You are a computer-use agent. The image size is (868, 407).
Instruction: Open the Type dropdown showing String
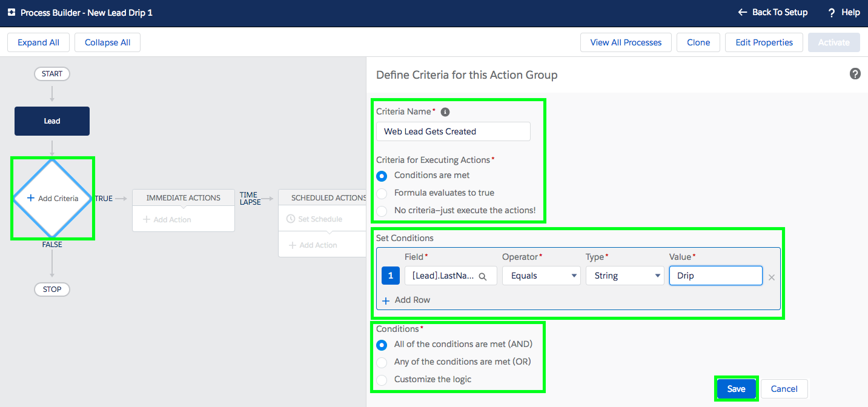coord(625,276)
